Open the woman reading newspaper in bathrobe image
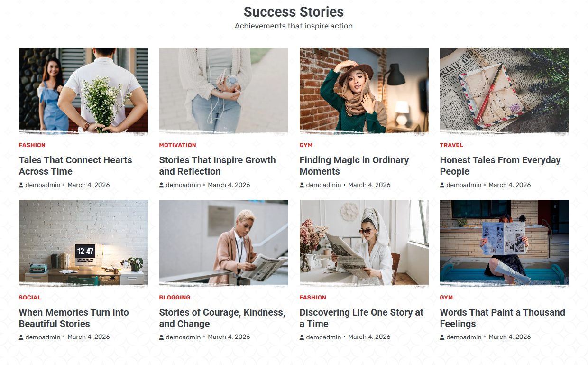588x365 pixels. tap(364, 243)
